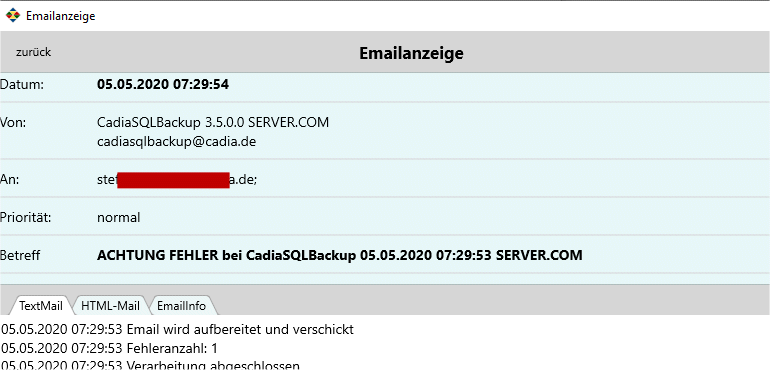Select the bold ACHTUNG FEHLER subject line
This screenshot has width=770, height=370.
(340, 255)
